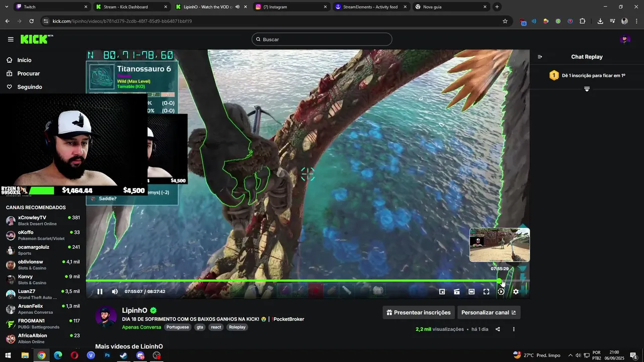Open oKoffo recommended channel
Image resolution: width=644 pixels, height=362 pixels.
point(43,235)
